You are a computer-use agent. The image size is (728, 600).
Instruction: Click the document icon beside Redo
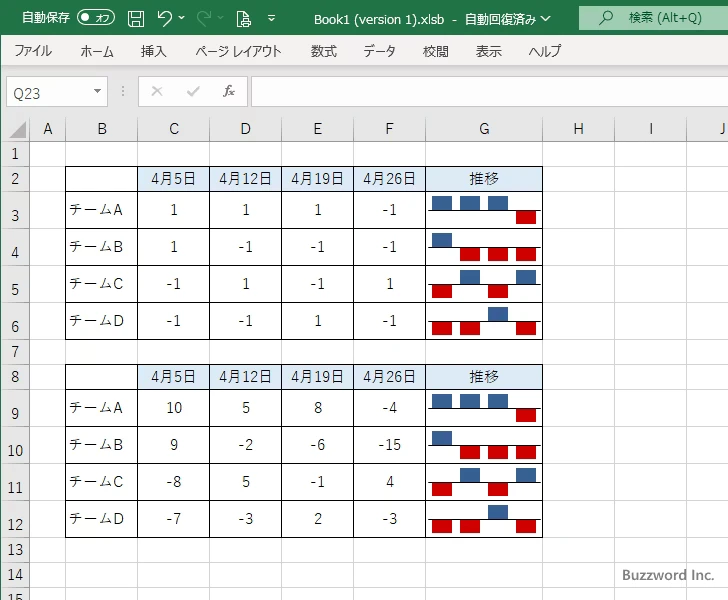point(243,18)
